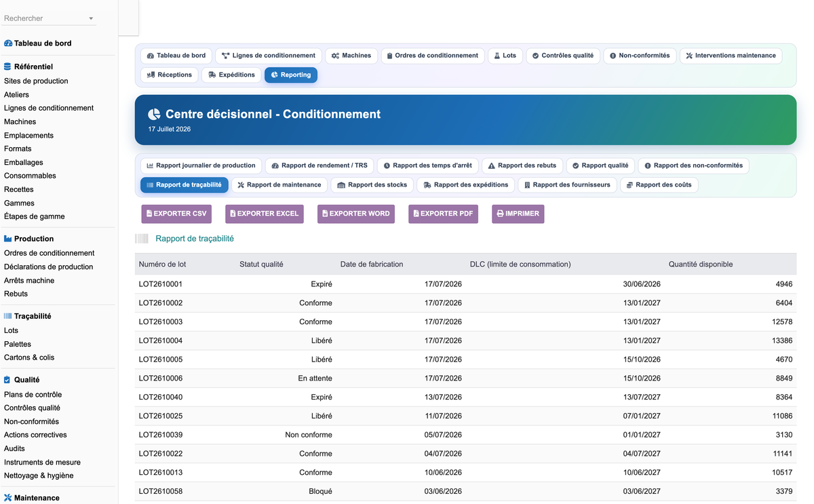The height and width of the screenshot is (504, 814).
Task: Open Sites de production link
Action: pyautogui.click(x=36, y=81)
